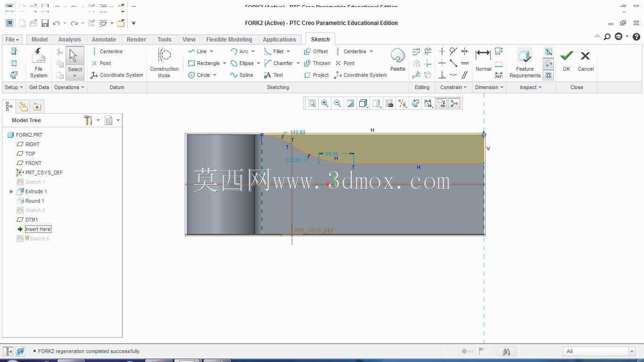Open the Analysis ribbon tab
This screenshot has height=362, width=644.
(x=70, y=40)
